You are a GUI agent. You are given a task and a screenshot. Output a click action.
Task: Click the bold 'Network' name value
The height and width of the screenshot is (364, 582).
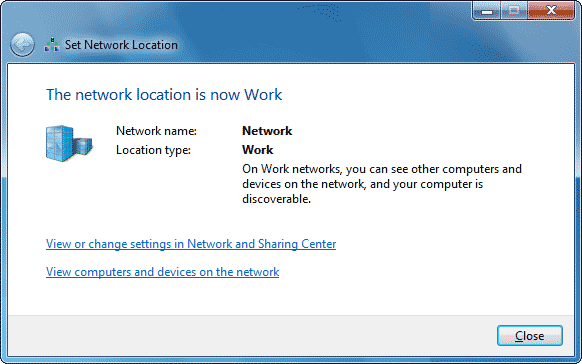(267, 131)
